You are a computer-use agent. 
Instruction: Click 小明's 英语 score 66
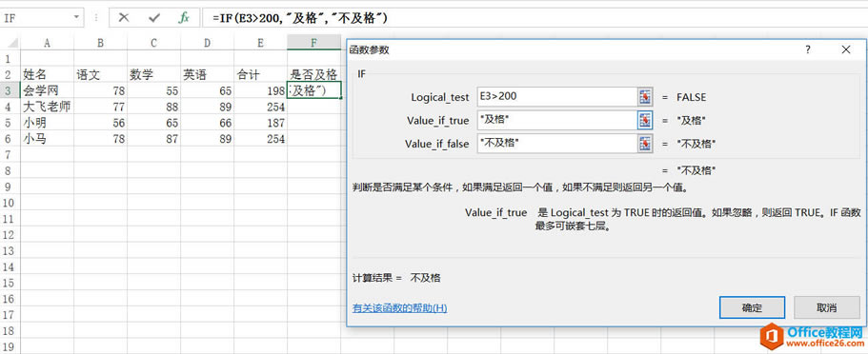[207, 122]
